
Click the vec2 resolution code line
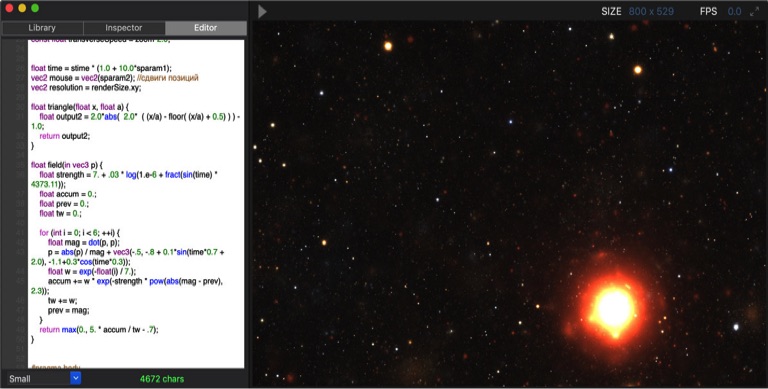86,88
